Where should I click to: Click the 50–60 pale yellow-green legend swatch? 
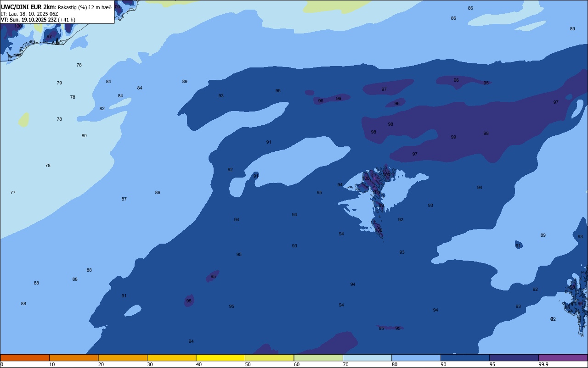click(x=269, y=357)
